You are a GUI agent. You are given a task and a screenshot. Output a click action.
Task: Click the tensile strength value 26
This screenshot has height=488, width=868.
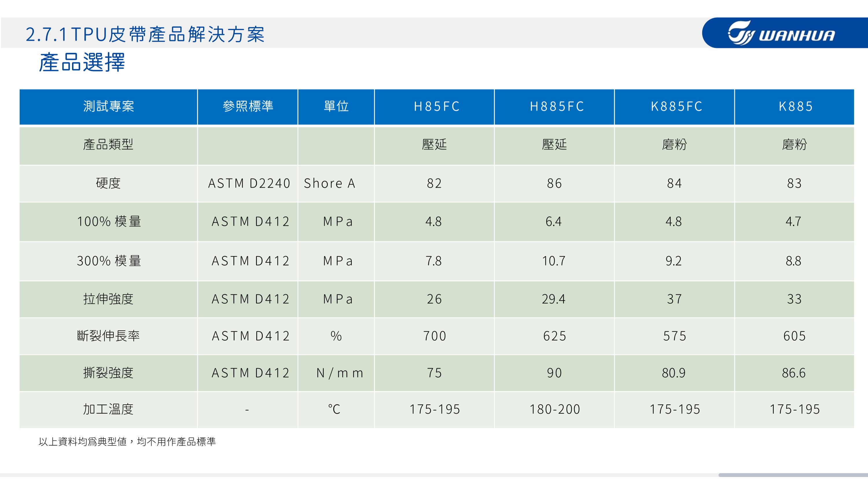click(x=434, y=299)
